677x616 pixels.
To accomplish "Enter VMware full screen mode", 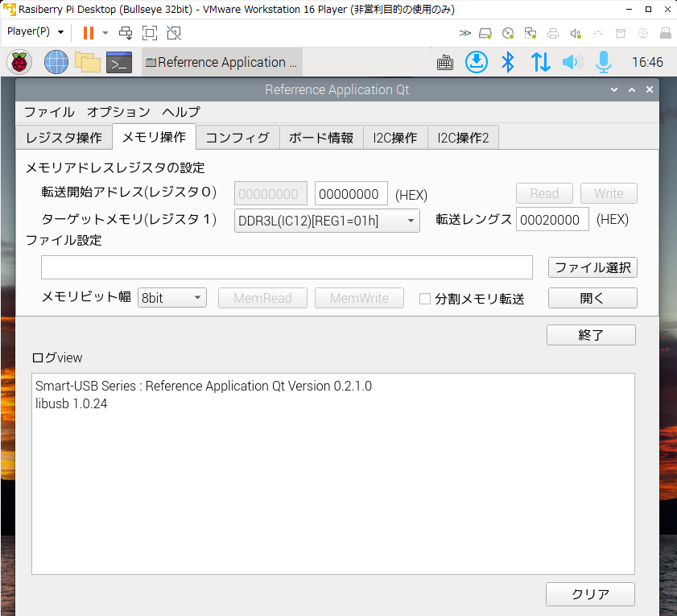I will [x=150, y=33].
